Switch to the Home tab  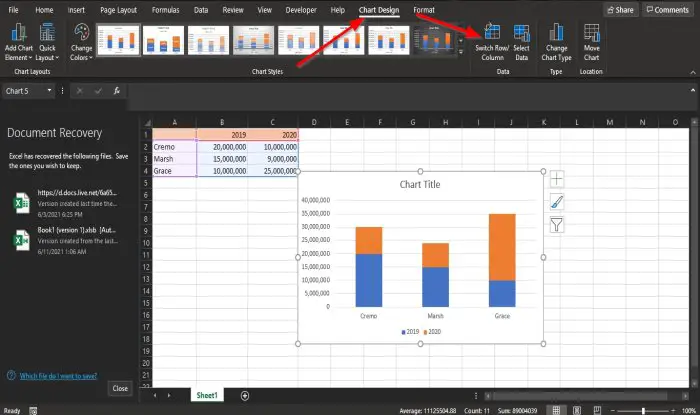pyautogui.click(x=44, y=10)
